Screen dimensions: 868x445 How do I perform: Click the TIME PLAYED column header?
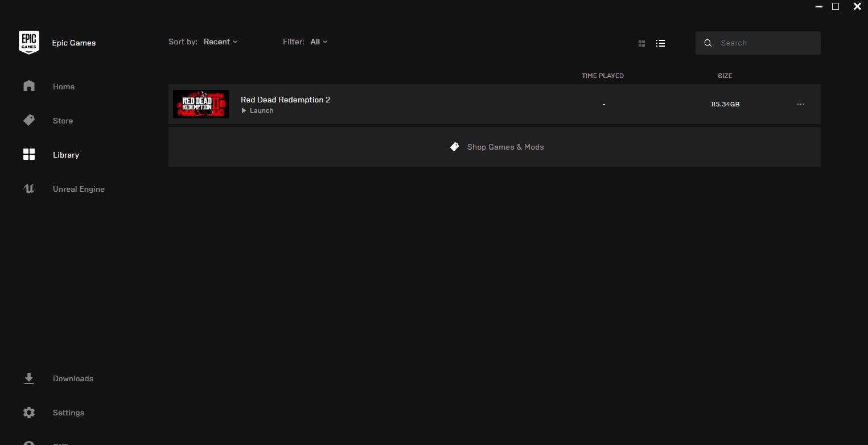click(603, 76)
